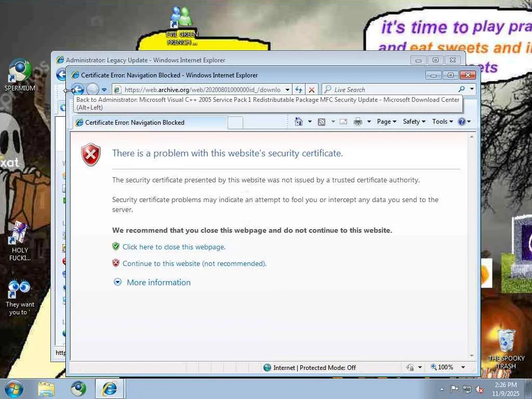This screenshot has width=532, height=399.
Task: Open THE SPOOKY TRASH recycle bin
Action: click(x=506, y=350)
